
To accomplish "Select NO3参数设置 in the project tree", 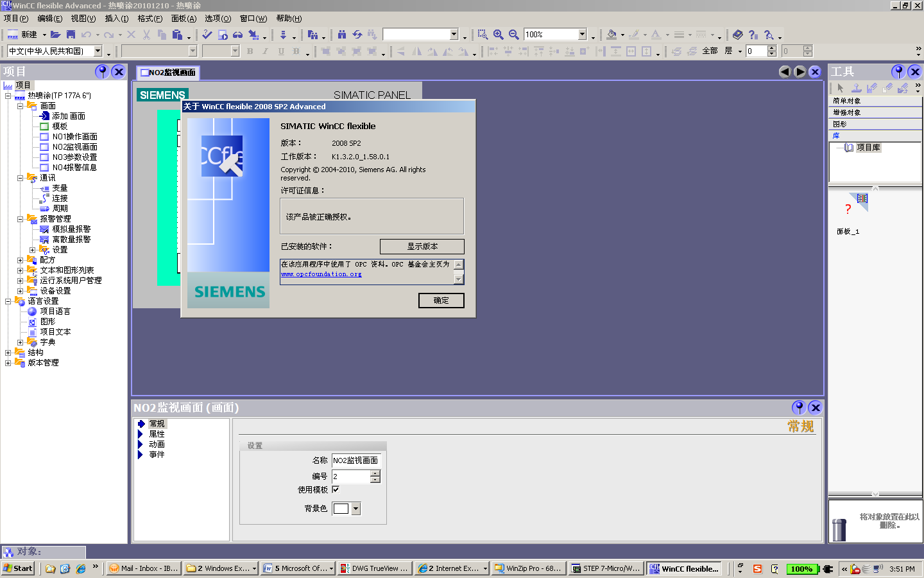I will [75, 157].
